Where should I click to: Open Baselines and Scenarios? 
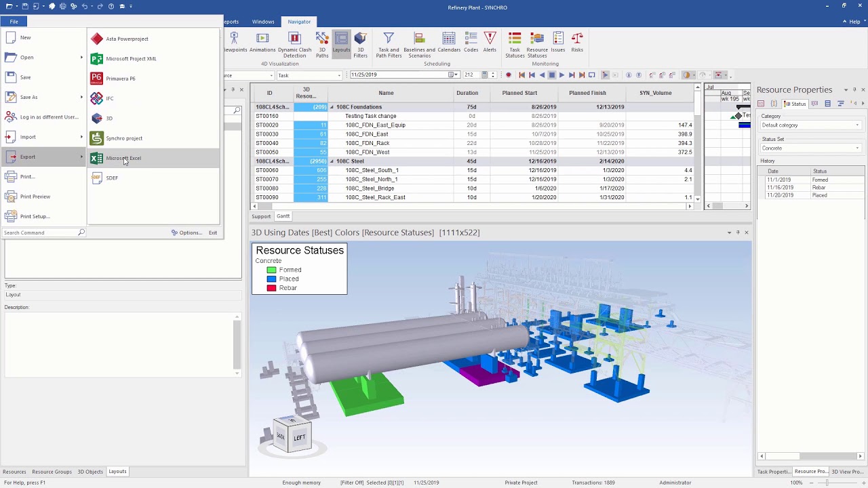[x=419, y=45]
